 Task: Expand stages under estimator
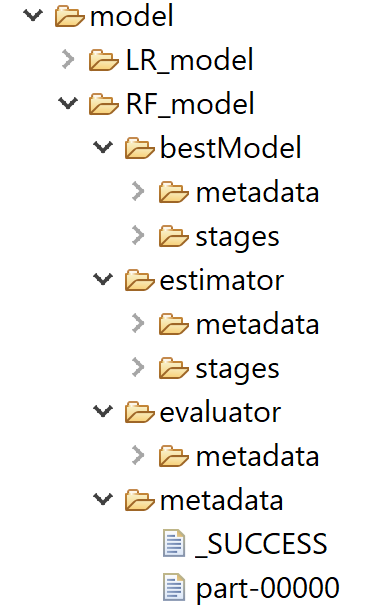point(138,367)
